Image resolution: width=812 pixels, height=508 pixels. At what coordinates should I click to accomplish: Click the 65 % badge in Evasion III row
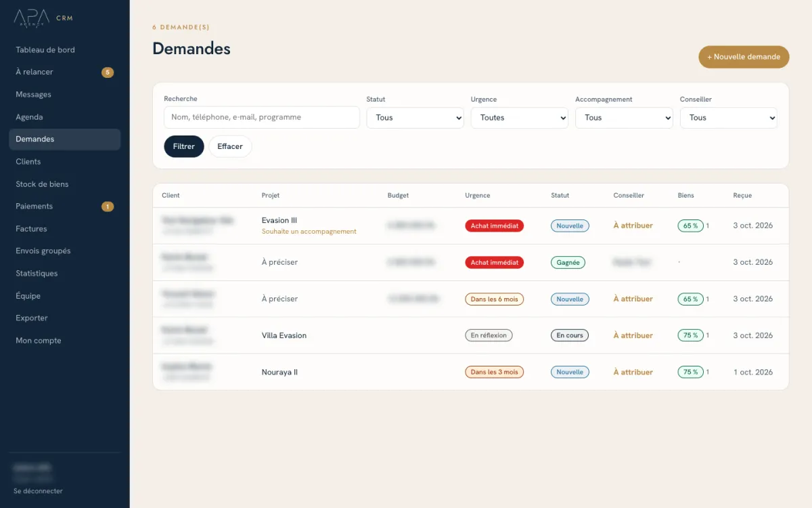pos(690,226)
